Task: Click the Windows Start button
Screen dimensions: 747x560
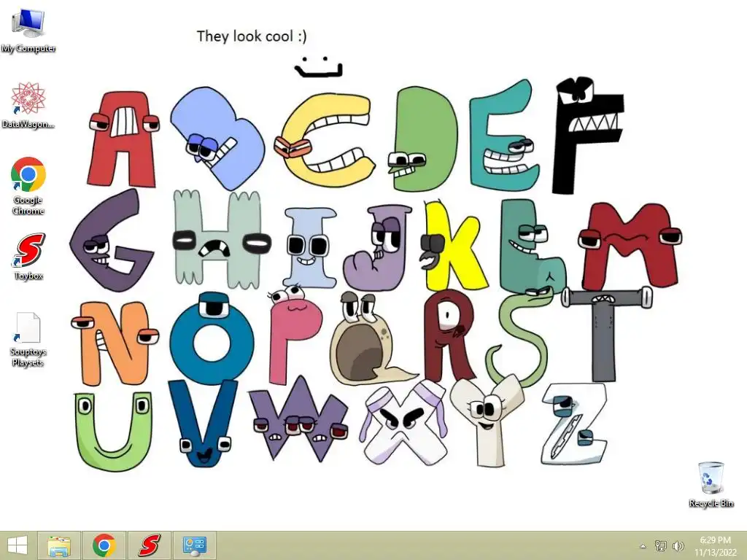Action: (18, 545)
